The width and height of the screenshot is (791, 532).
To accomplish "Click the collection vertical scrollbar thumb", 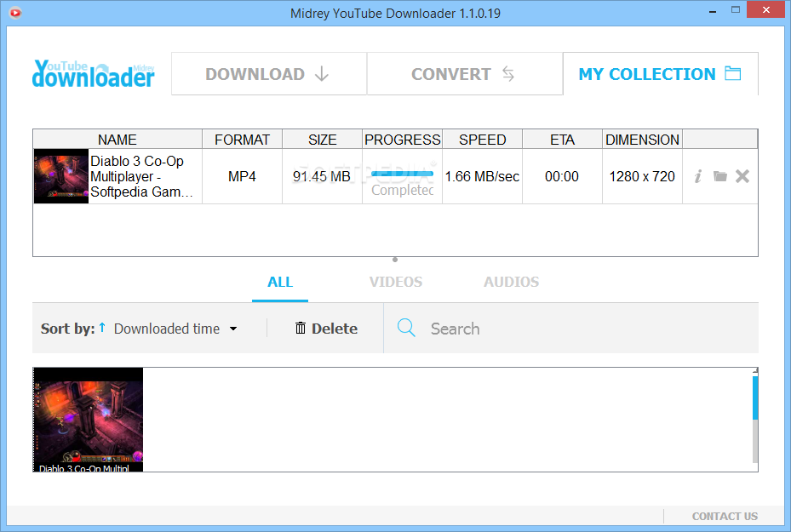I will [755, 398].
